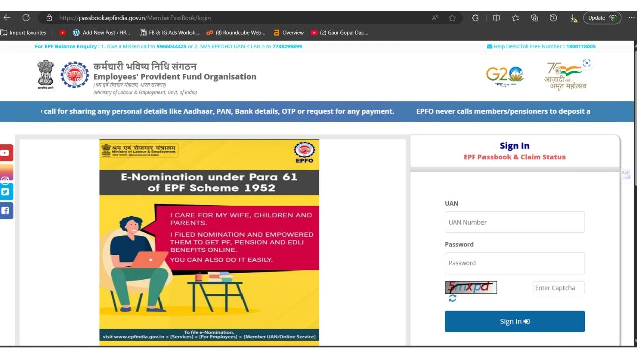Click Employees' Provident Fund Organisation title
Viewport: 644px width, 362px height.
(175, 77)
